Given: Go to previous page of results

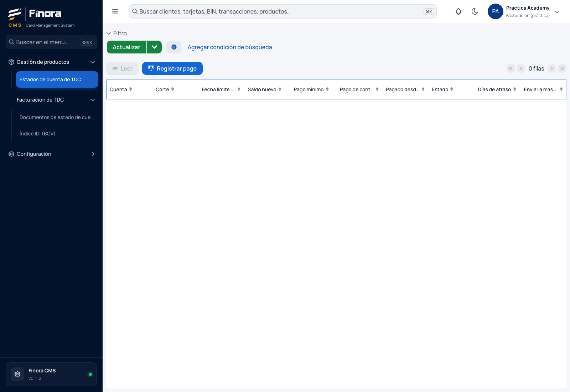Looking at the screenshot, I should point(521,68).
